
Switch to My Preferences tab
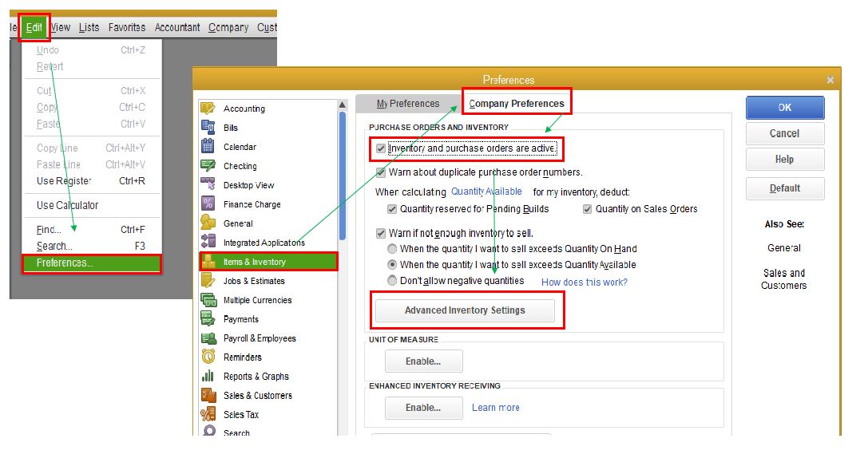tap(408, 104)
